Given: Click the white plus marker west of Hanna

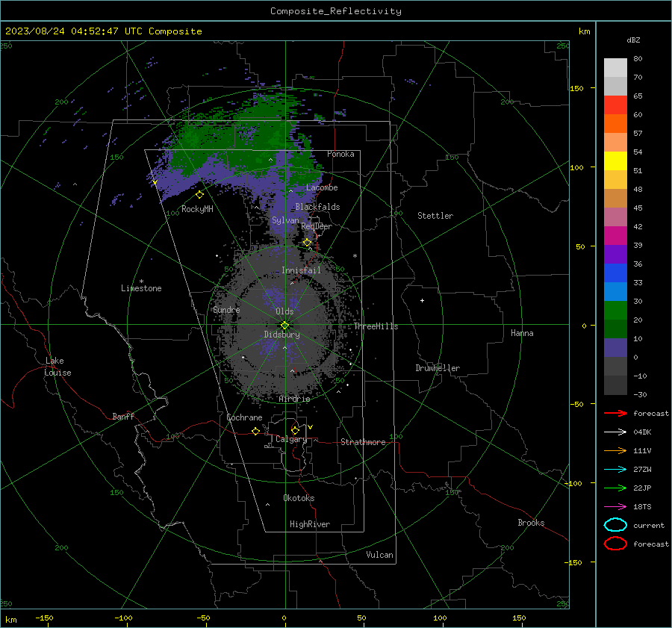Looking at the screenshot, I should pyautogui.click(x=422, y=300).
